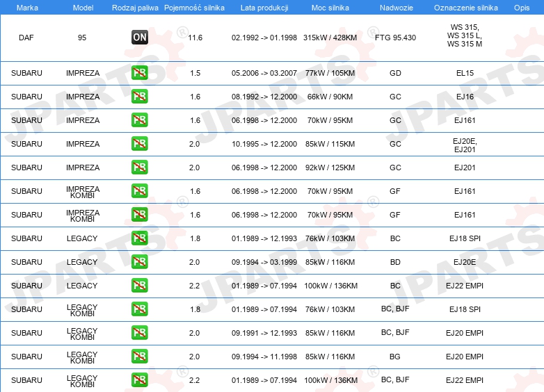
Task: Click the PB fuel icon in the EJ16 row
Action: click(140, 97)
